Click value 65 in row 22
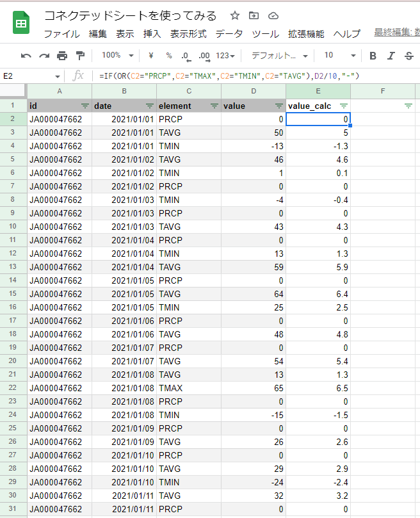Viewport: 420px width, 518px height. (x=254, y=388)
